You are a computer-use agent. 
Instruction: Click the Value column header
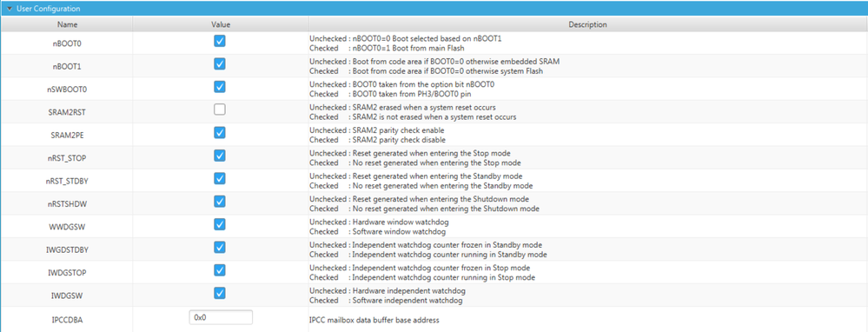(x=221, y=24)
